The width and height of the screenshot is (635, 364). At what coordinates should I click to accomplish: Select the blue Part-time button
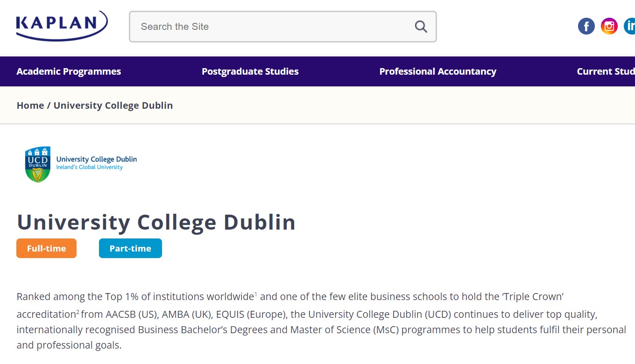pyautogui.click(x=130, y=248)
